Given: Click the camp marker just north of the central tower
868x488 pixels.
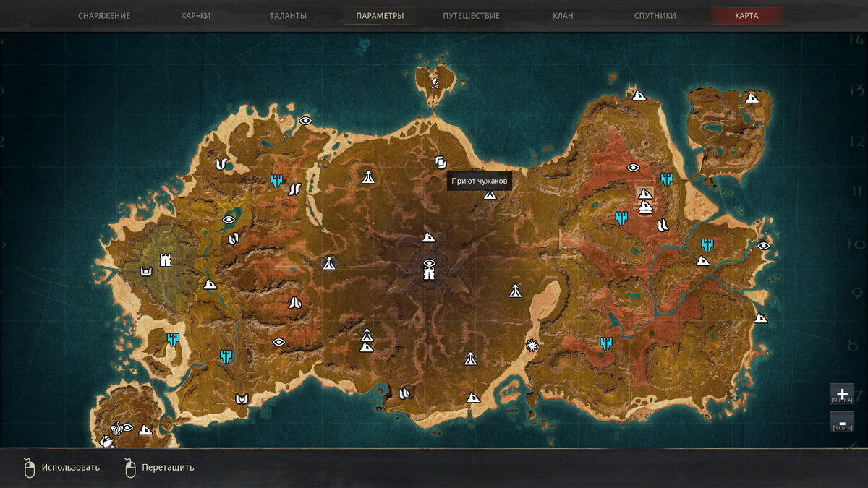Looking at the screenshot, I should point(429,237).
